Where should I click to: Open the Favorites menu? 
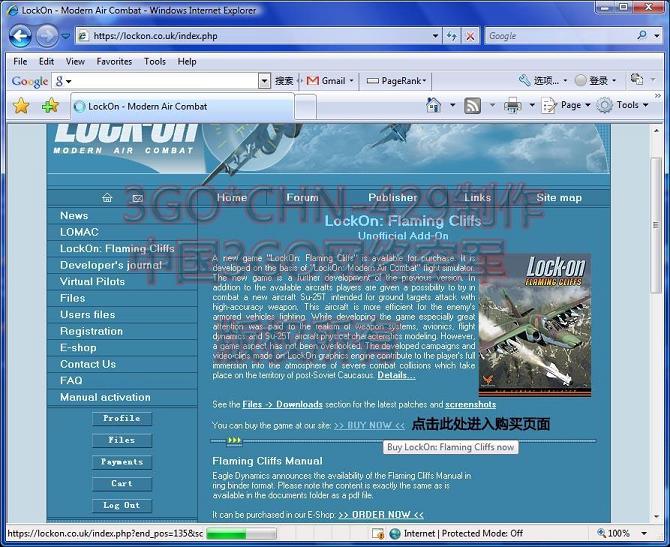pyautogui.click(x=114, y=62)
